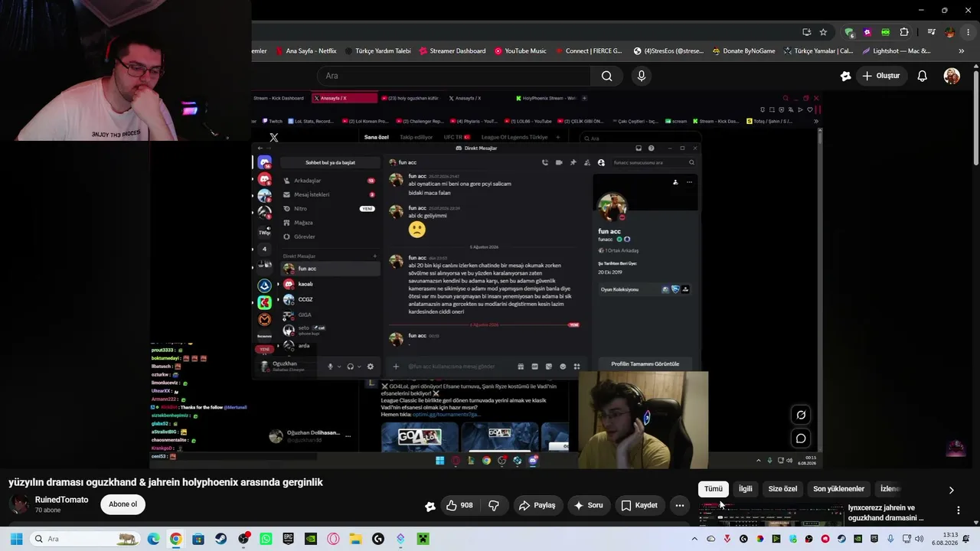Expand the hidden system tray icons

click(x=694, y=539)
